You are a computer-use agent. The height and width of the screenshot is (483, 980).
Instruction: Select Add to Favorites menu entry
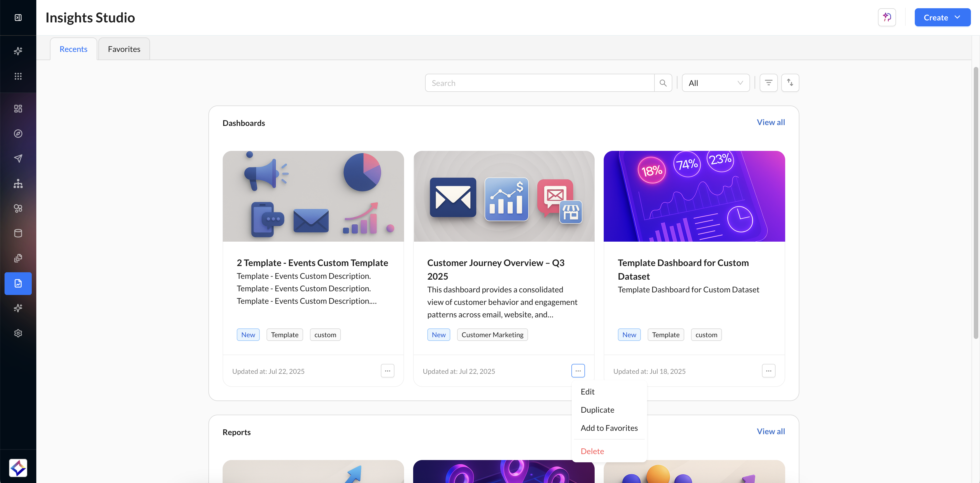click(x=609, y=428)
